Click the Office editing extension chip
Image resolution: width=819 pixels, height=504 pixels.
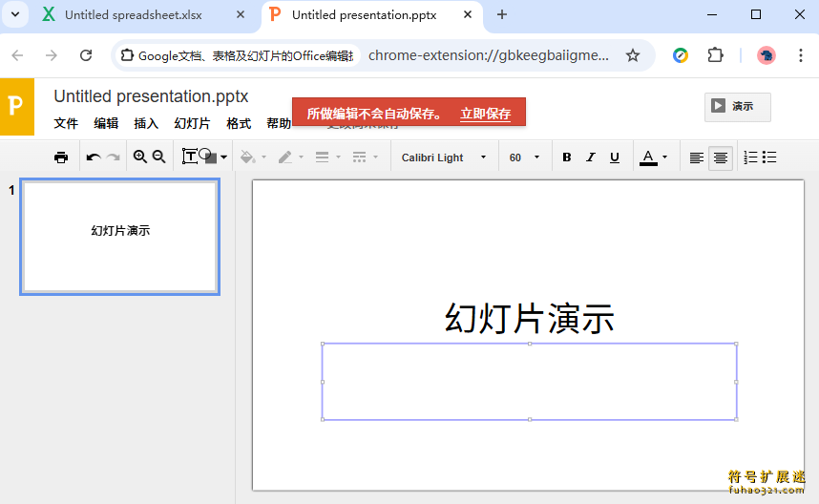[238, 55]
